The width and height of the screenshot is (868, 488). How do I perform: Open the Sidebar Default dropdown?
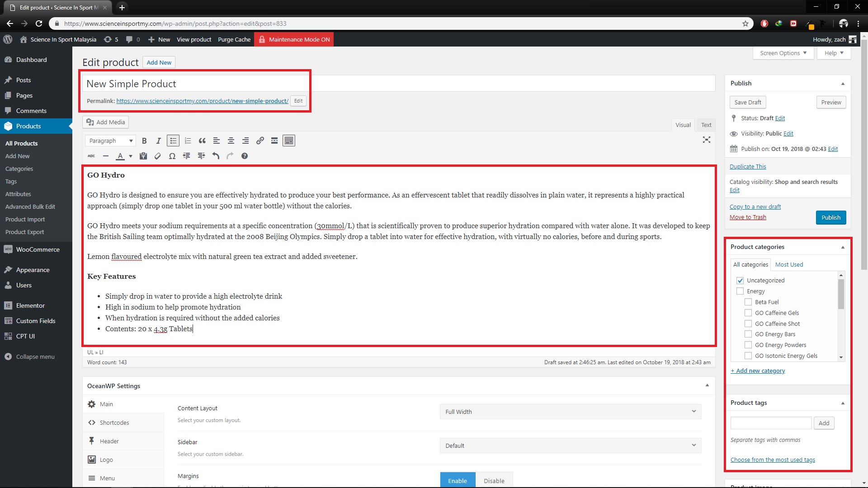coord(571,446)
